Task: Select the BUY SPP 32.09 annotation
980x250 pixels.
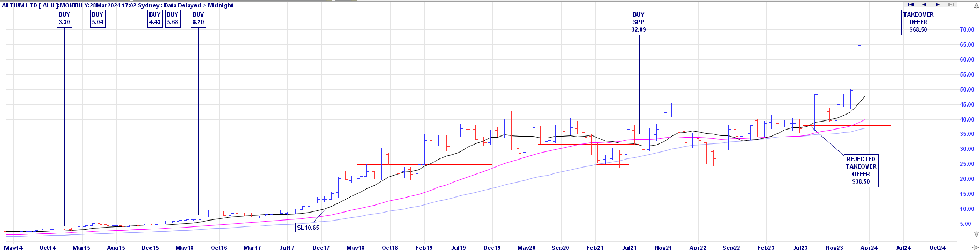Action: (639, 22)
